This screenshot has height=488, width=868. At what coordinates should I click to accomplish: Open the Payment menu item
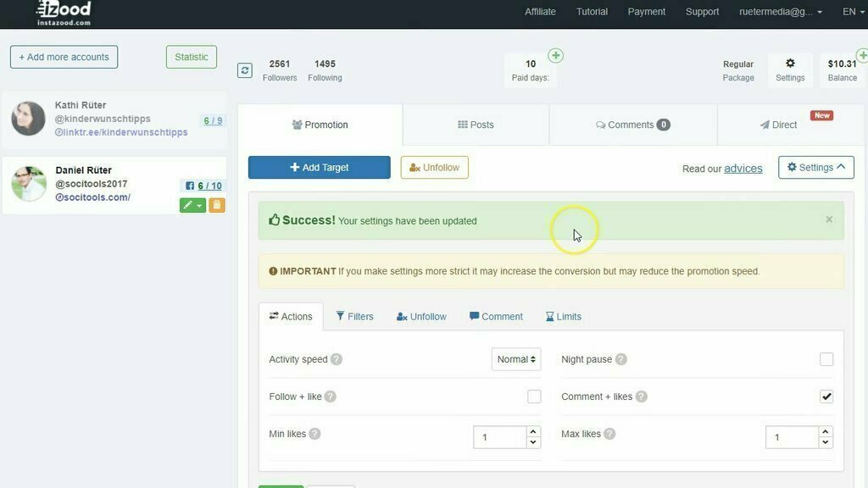tap(647, 12)
